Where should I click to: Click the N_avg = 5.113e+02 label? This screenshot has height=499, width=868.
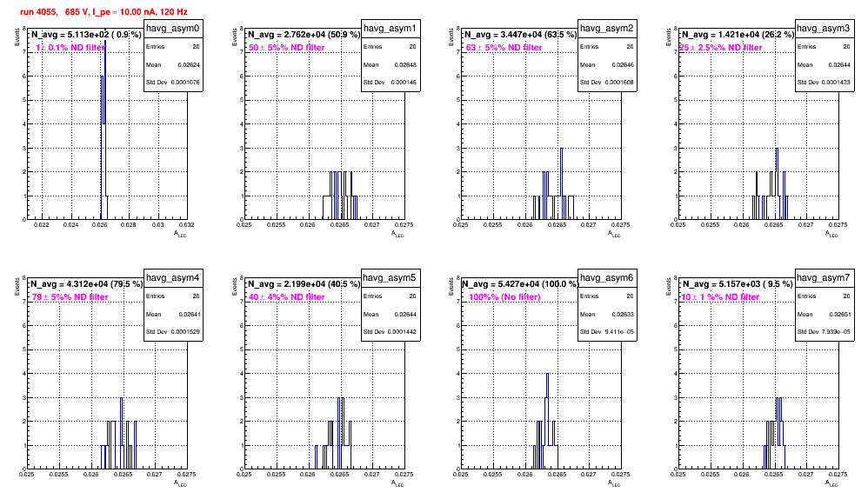85,34
